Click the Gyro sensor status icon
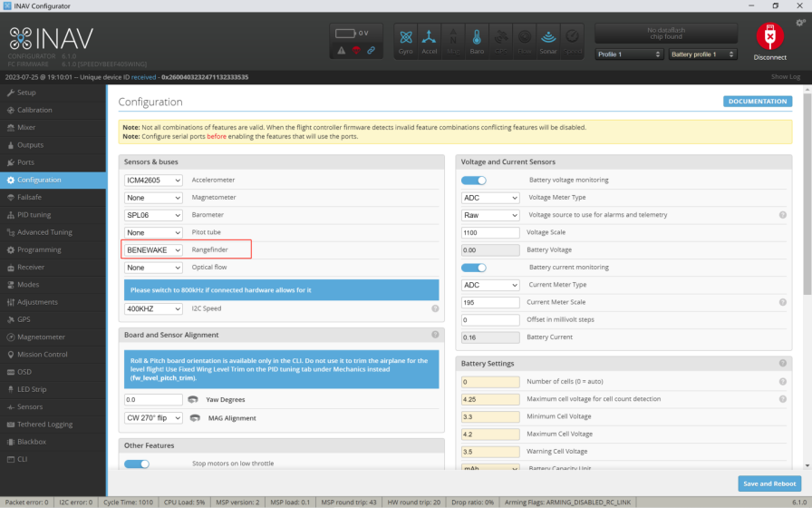This screenshot has width=812, height=508. (405, 42)
